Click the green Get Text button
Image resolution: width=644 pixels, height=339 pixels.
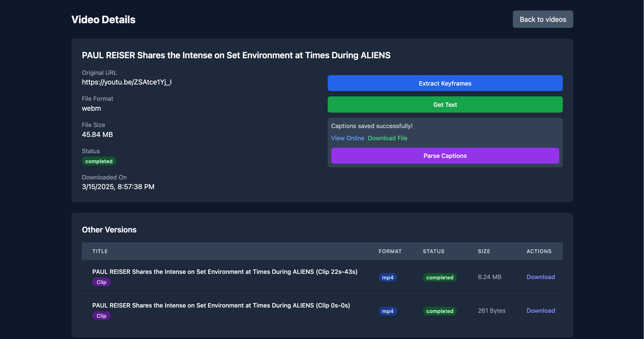(445, 104)
